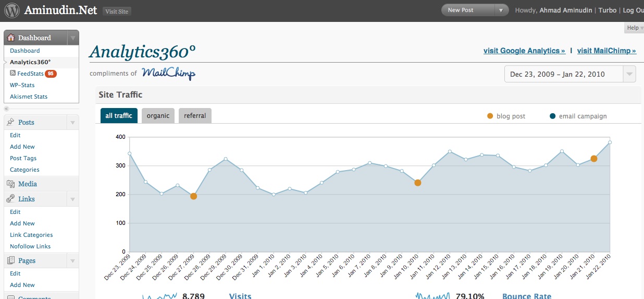Open the Dashboard submenu link
Viewport: 644px width, 299px height.
click(25, 51)
